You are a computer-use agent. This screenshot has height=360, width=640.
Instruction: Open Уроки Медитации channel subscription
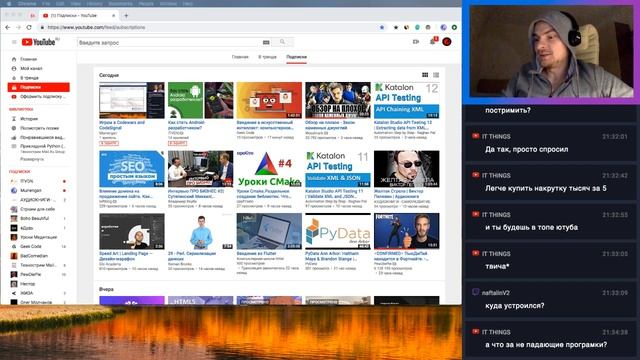[39, 237]
